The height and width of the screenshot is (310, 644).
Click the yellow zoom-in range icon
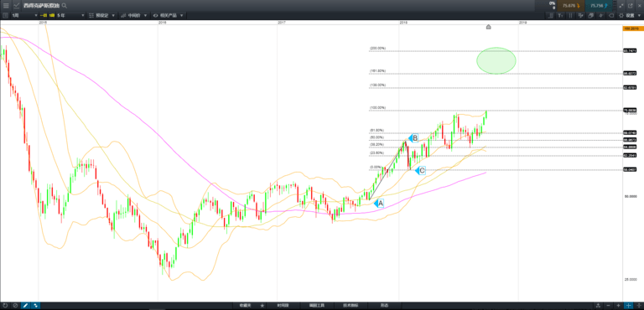coord(52,15)
